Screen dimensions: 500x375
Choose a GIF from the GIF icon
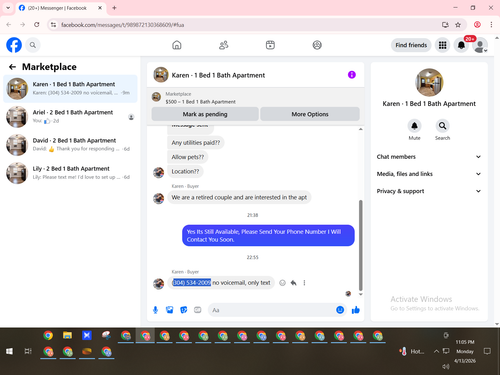pyautogui.click(x=198, y=310)
